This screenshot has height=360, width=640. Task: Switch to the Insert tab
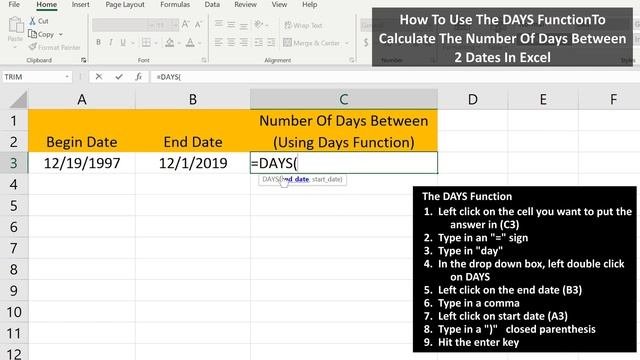click(80, 4)
